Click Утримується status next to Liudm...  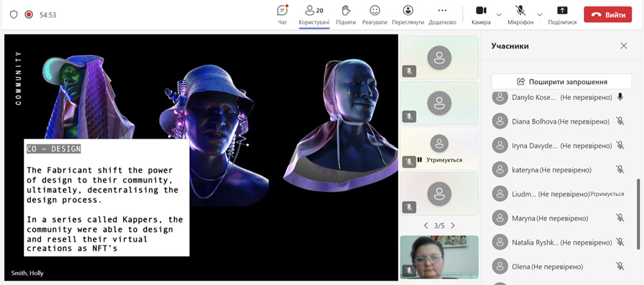[x=607, y=193]
